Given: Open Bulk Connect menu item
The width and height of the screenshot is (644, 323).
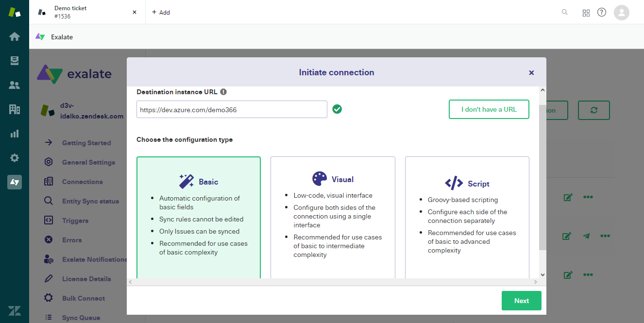Looking at the screenshot, I should click(84, 298).
